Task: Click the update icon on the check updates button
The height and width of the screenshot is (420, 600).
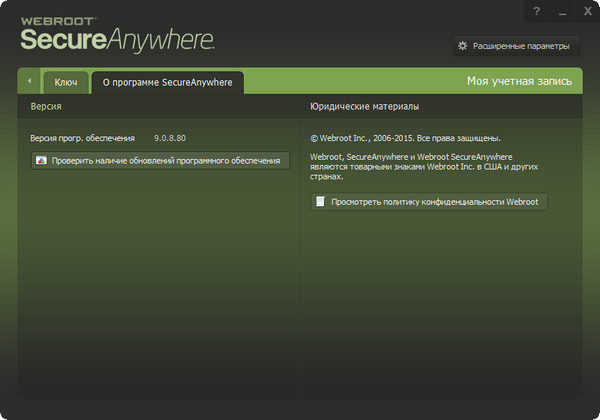Action: 41,160
